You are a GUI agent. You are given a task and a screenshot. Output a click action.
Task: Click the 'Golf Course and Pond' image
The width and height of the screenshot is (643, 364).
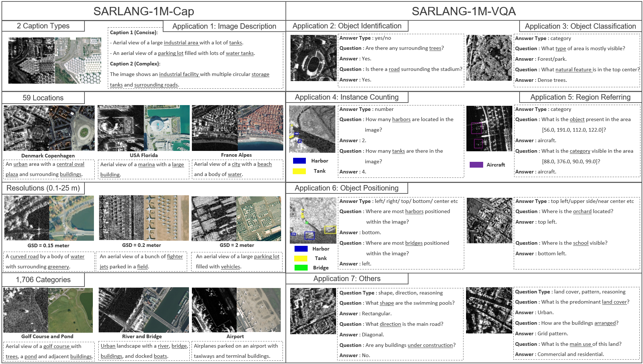coord(48,310)
